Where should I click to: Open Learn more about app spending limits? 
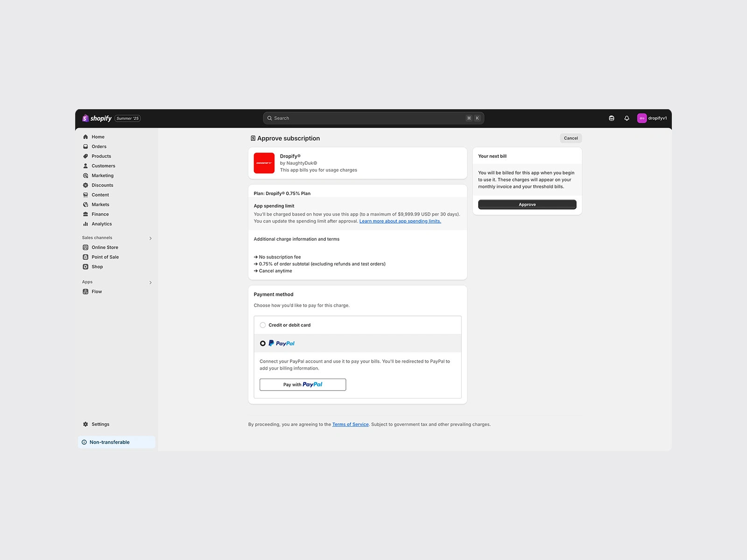[x=400, y=221]
